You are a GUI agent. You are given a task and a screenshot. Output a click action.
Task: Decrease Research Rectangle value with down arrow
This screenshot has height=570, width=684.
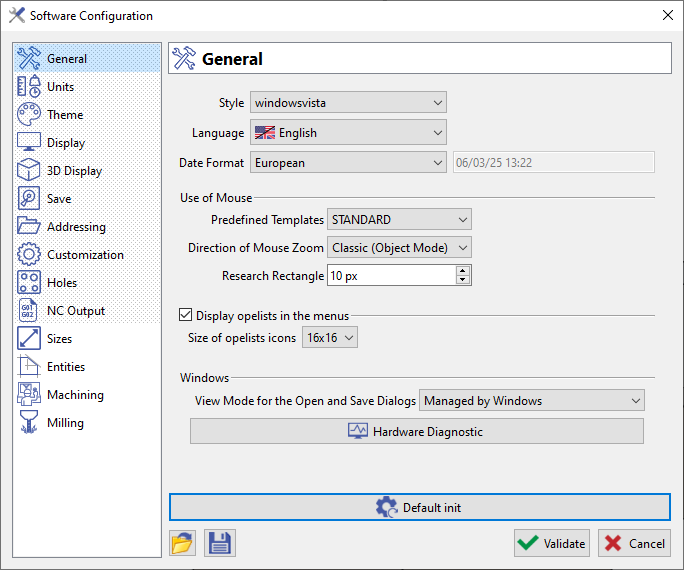462,280
